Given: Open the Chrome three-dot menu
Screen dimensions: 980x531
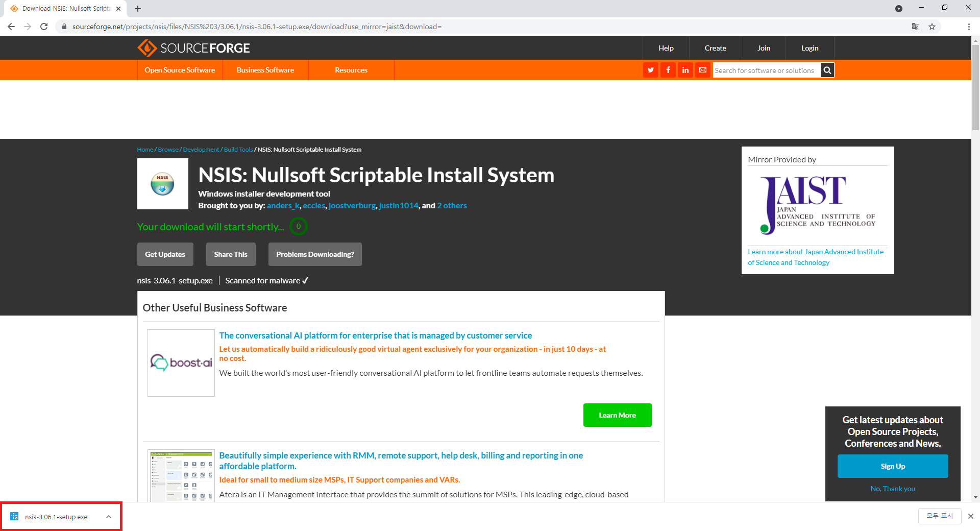Looking at the screenshot, I should point(969,27).
